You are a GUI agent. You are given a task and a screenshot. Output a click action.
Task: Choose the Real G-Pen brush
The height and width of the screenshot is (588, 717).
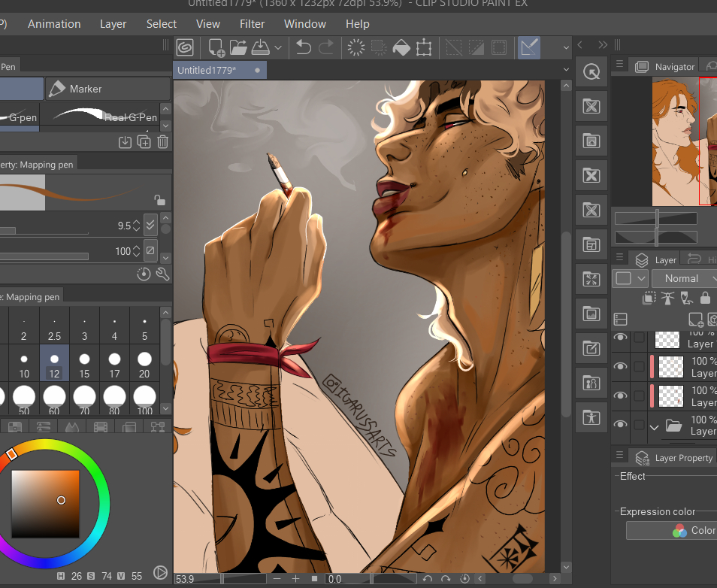105,116
